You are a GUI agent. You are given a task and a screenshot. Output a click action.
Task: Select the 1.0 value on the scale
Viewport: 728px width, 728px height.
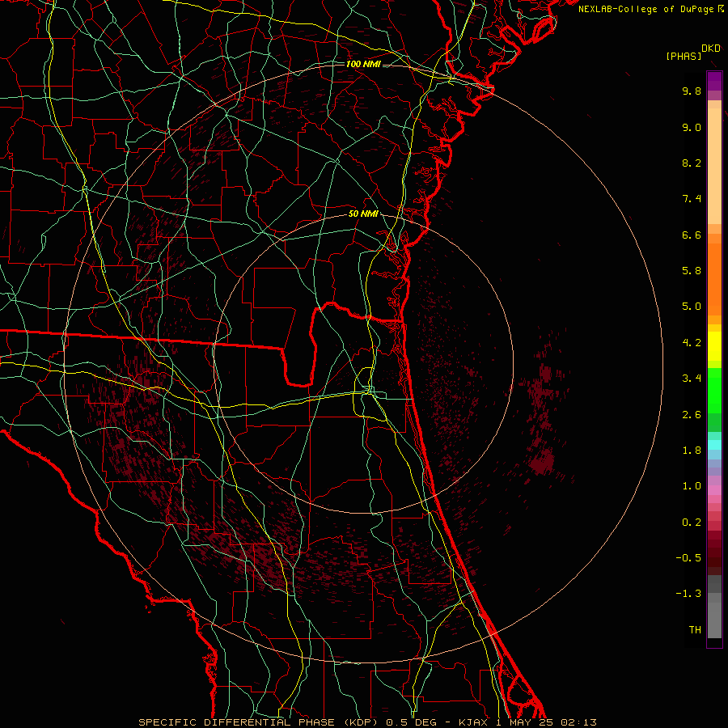(x=692, y=486)
